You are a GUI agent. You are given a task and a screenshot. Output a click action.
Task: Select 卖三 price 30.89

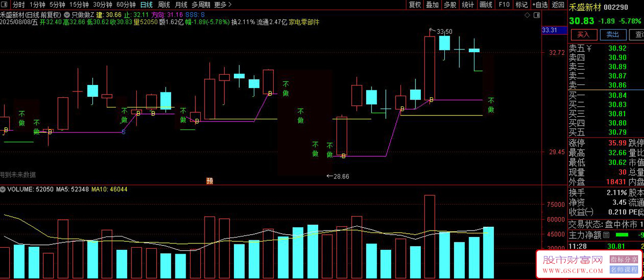(x=617, y=67)
